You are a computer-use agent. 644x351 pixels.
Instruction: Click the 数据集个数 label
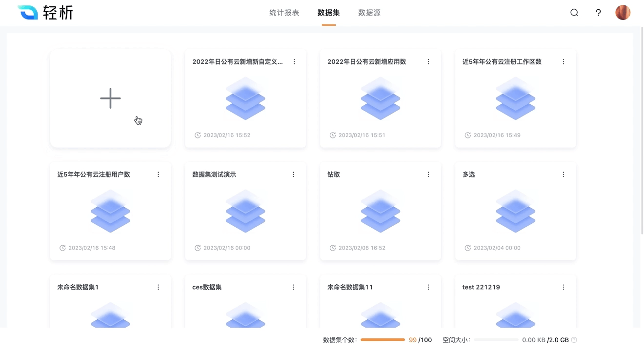point(340,340)
